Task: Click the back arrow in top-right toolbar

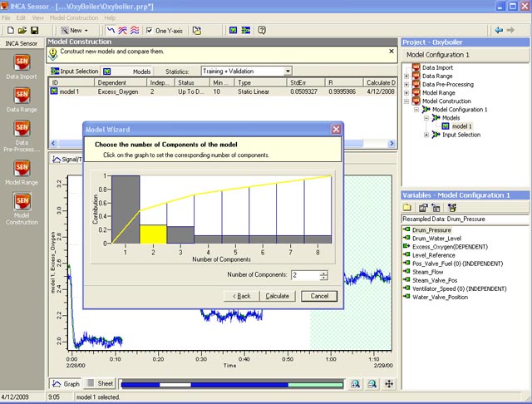Action: coord(498,30)
